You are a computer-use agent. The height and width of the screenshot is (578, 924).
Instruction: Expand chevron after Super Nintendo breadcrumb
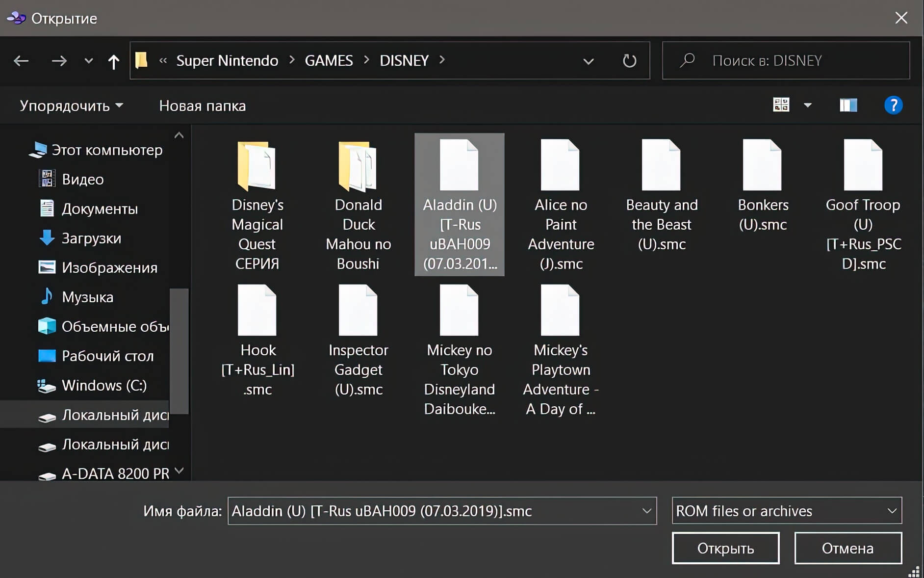[292, 60]
